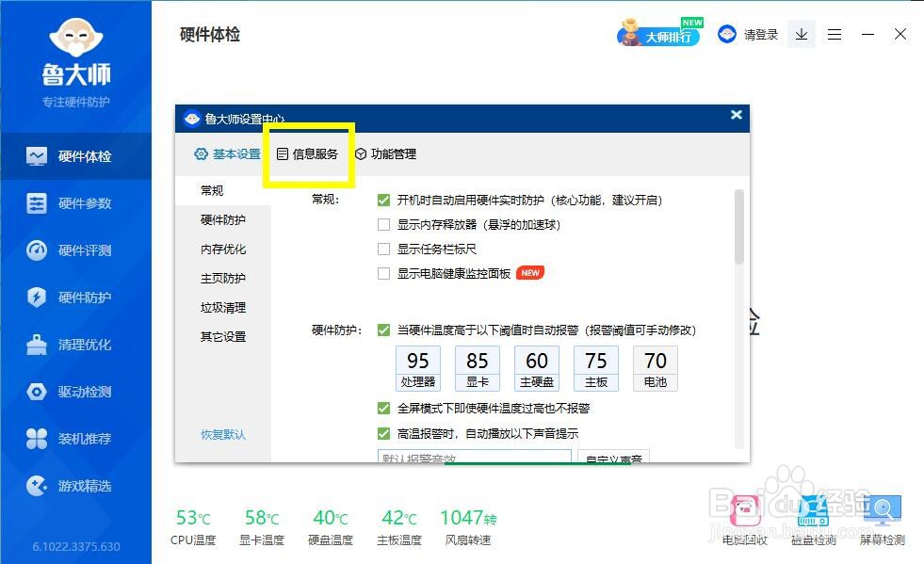Open 硬件参数 sidebar item
The image size is (924, 564).
(x=75, y=203)
